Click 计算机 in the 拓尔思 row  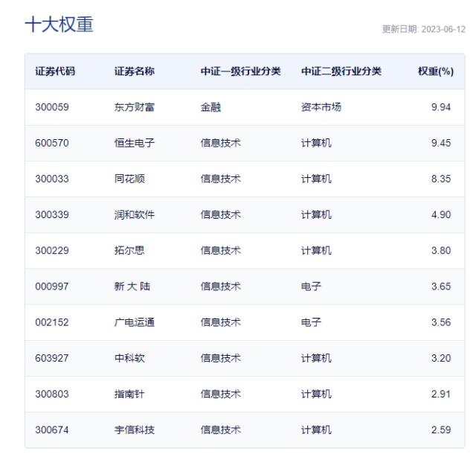[x=316, y=251]
